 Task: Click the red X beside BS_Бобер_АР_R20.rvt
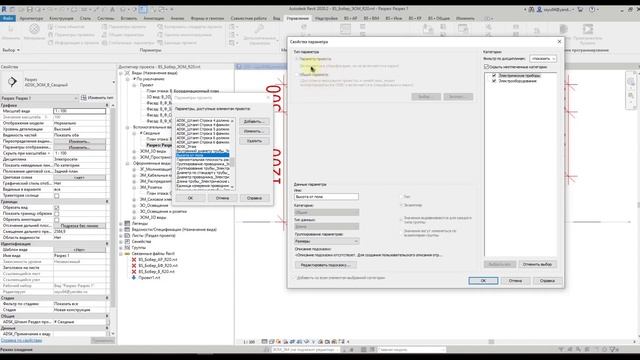(x=134, y=260)
